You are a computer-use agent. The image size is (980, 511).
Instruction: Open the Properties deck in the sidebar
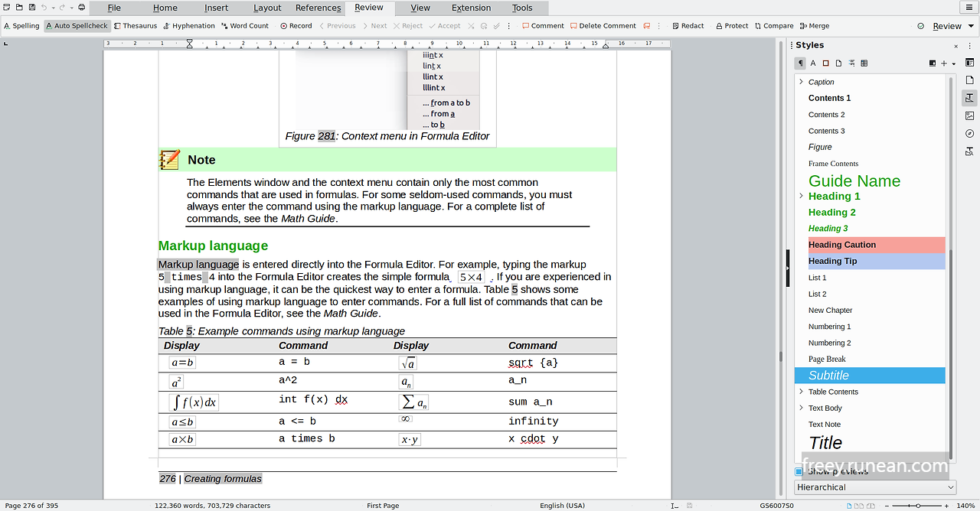(x=969, y=63)
